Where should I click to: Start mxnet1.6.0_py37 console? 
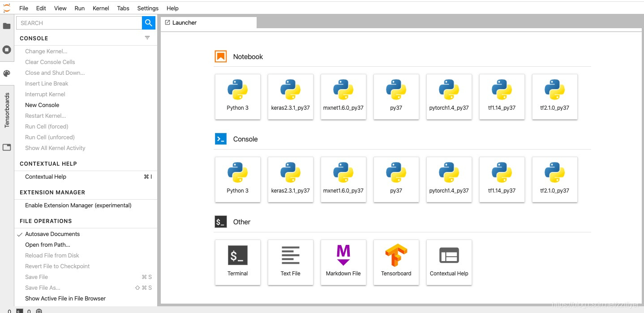point(343,180)
